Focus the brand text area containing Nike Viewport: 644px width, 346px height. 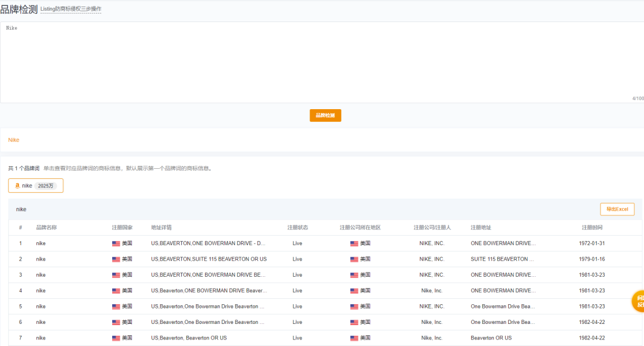pyautogui.click(x=322, y=62)
